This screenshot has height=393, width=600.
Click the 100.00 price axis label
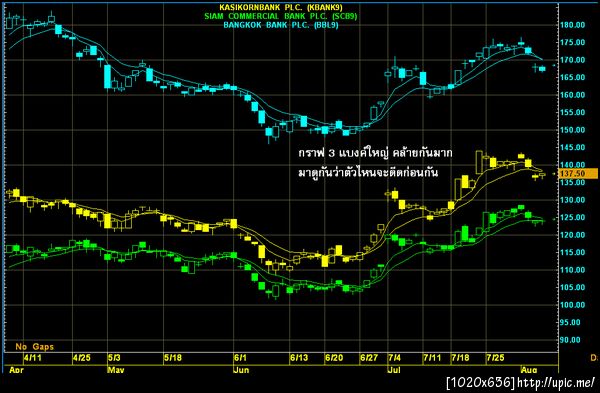572,305
